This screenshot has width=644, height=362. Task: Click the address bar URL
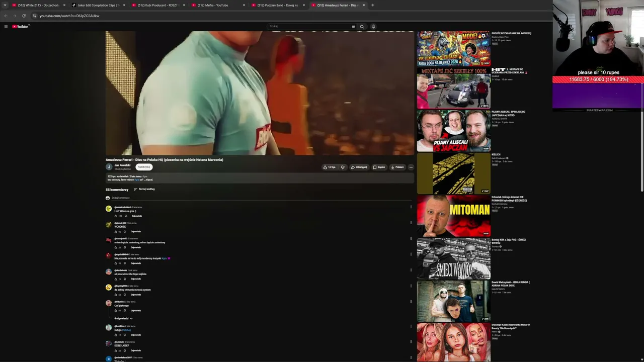click(69, 16)
